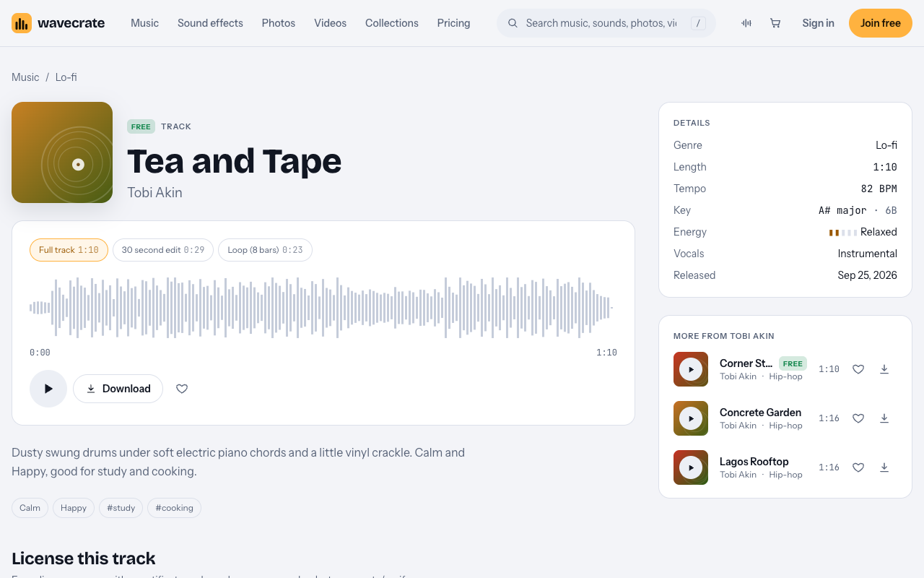Favorite Tea and Tape with the heart icon

pos(182,389)
